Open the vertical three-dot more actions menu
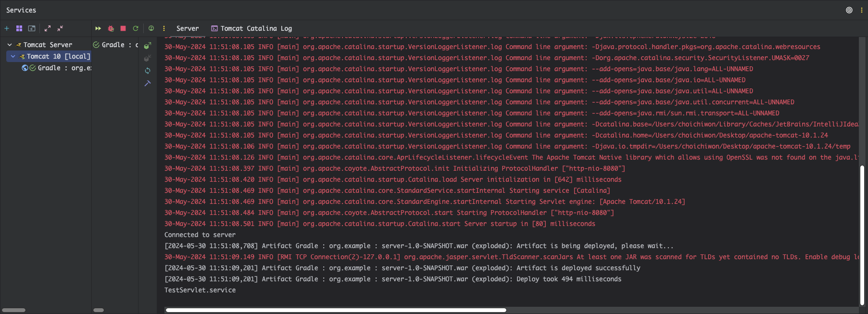Screen dimensions: 868x314 (164, 28)
